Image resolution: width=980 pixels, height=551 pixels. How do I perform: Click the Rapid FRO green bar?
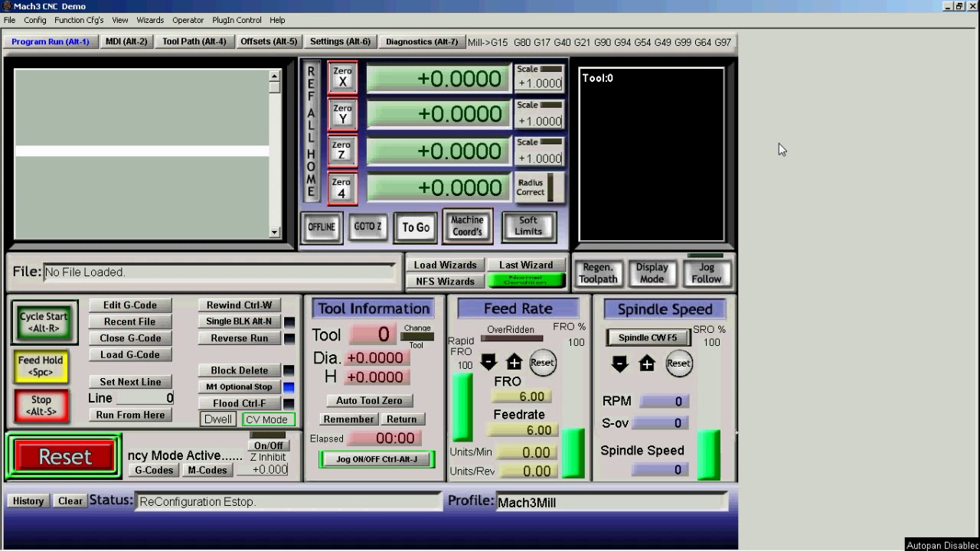pyautogui.click(x=462, y=407)
